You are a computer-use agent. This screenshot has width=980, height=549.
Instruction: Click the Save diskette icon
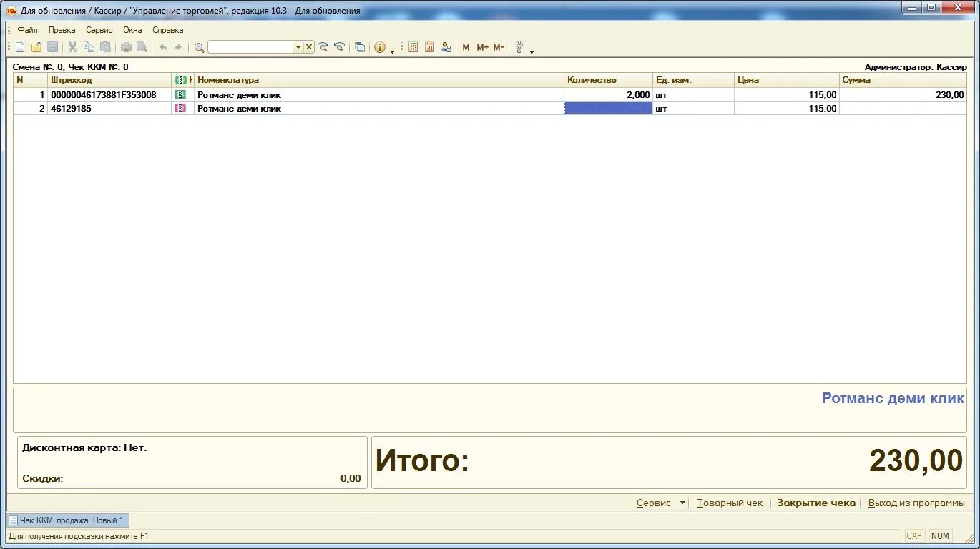[53, 47]
